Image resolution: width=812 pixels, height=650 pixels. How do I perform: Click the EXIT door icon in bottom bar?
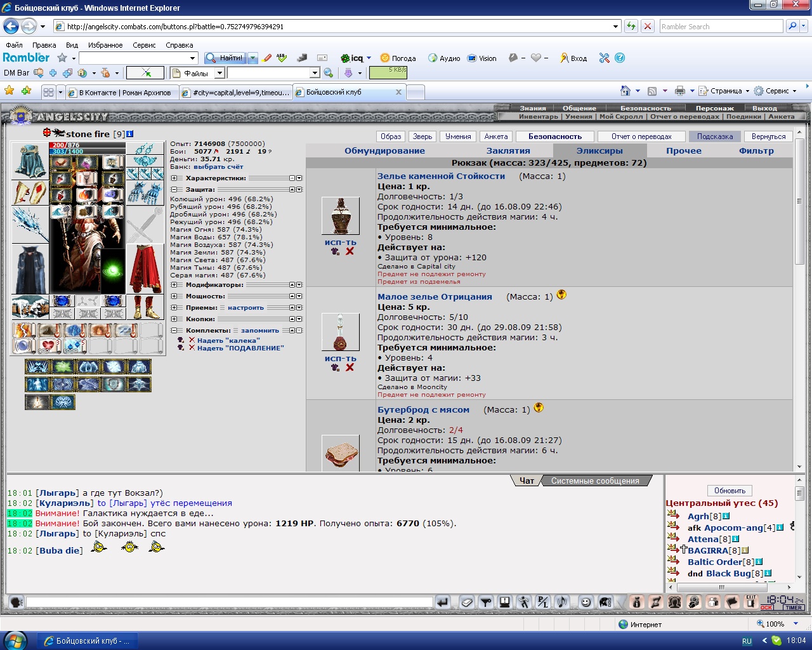pos(750,602)
